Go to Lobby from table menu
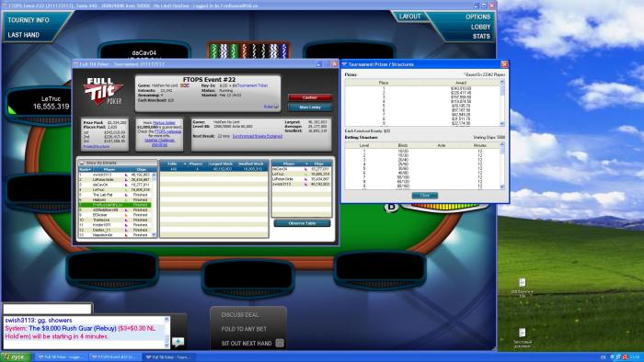The image size is (644, 362). pos(480,27)
